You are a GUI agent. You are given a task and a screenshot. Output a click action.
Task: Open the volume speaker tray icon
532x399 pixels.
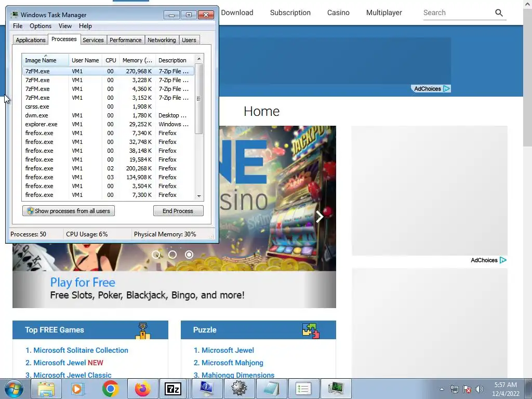480,389
